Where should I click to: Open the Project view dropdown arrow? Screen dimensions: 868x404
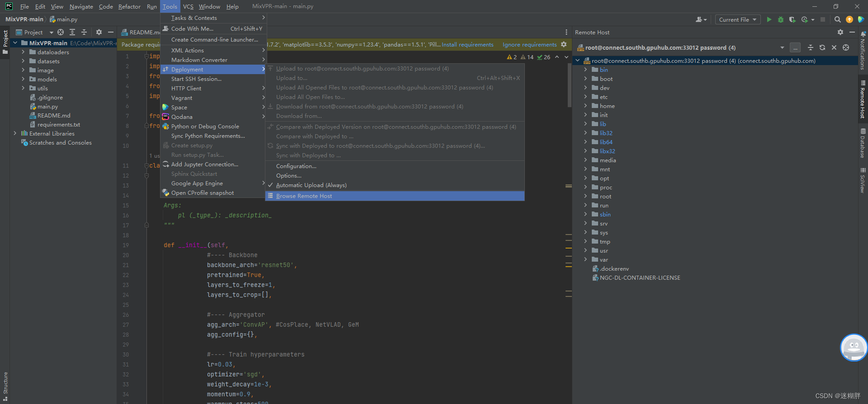(51, 33)
